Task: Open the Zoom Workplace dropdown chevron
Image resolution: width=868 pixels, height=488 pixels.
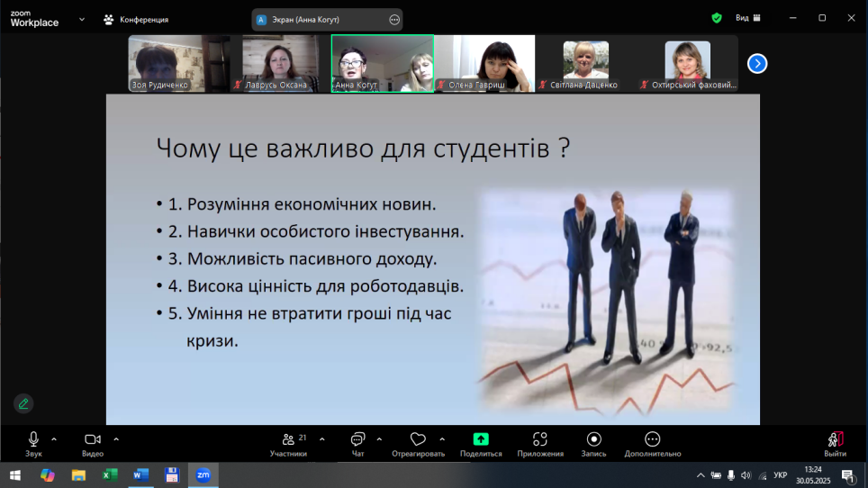Action: [x=82, y=19]
